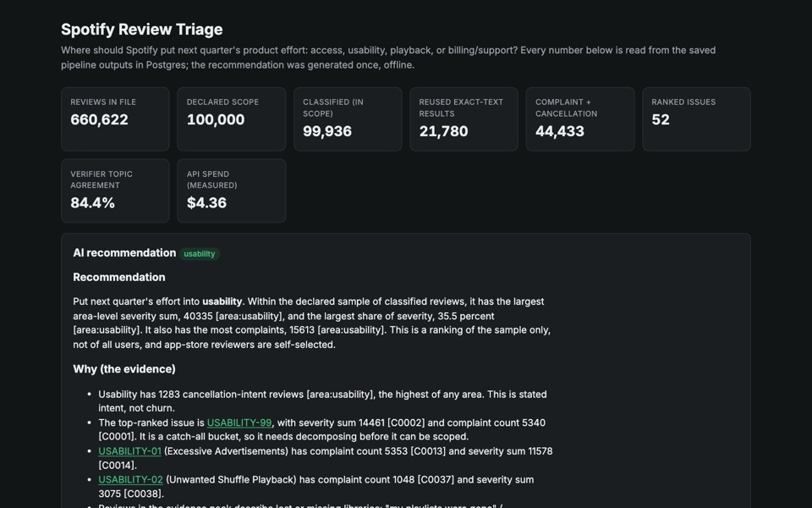Screen dimensions: 812x508
Task: Click the page subtitle about next quarter's effort
Action: (x=388, y=58)
